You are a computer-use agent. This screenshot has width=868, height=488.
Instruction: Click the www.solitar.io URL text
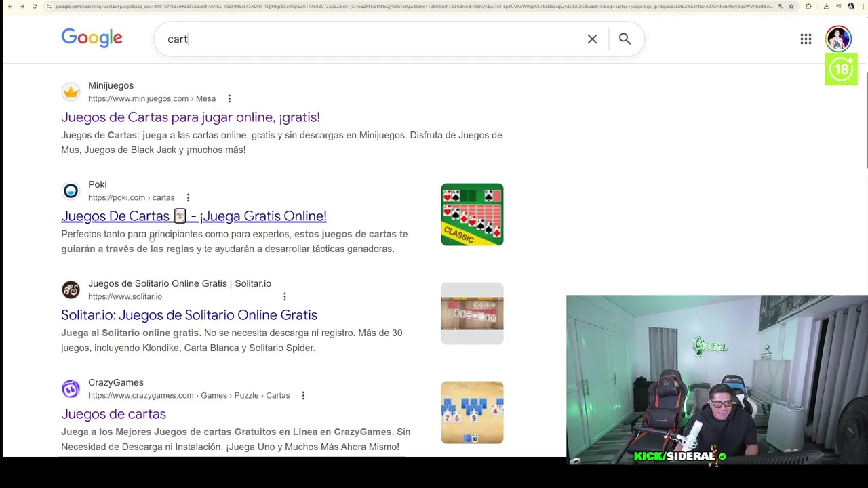pos(125,296)
